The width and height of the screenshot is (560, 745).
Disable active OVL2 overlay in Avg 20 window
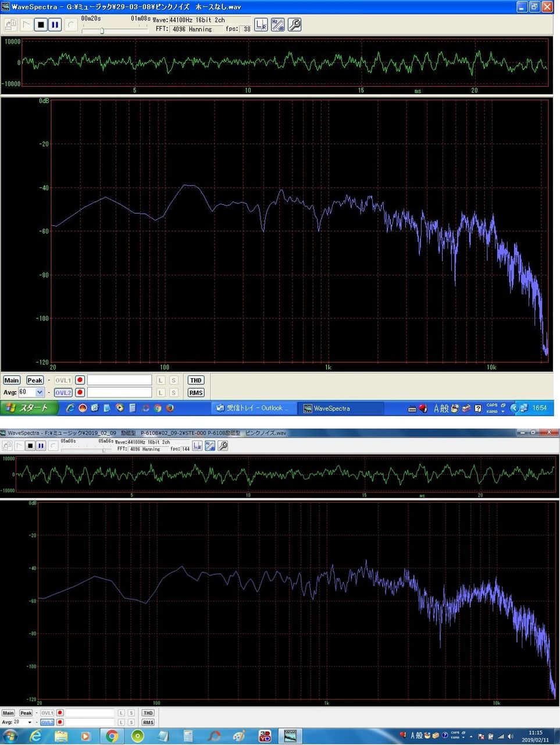pos(47,722)
